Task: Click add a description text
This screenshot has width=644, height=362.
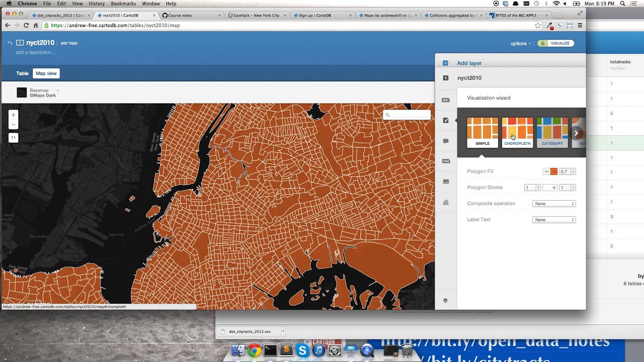Action: tap(35, 52)
